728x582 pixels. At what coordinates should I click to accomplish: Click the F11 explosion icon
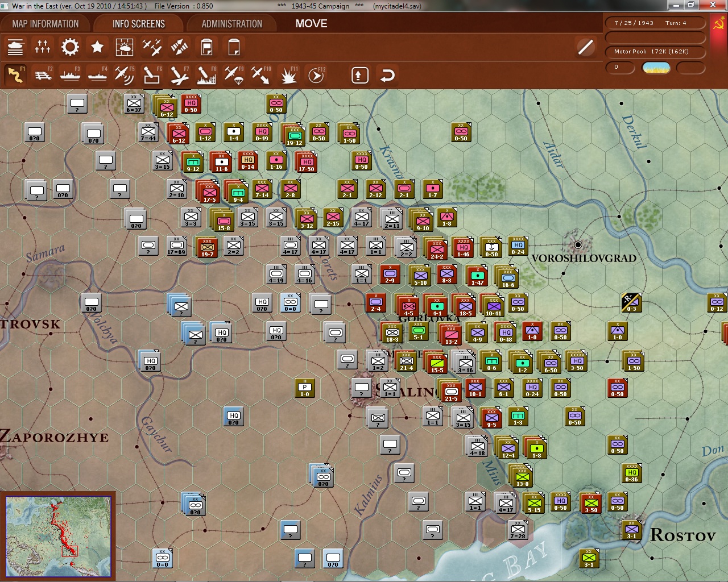(288, 75)
